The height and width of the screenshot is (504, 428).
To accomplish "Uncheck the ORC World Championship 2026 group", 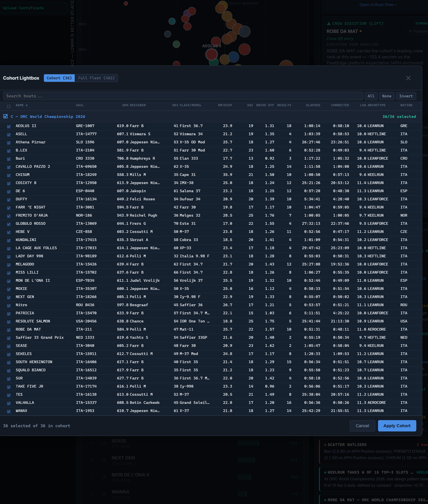I will pos(5,116).
